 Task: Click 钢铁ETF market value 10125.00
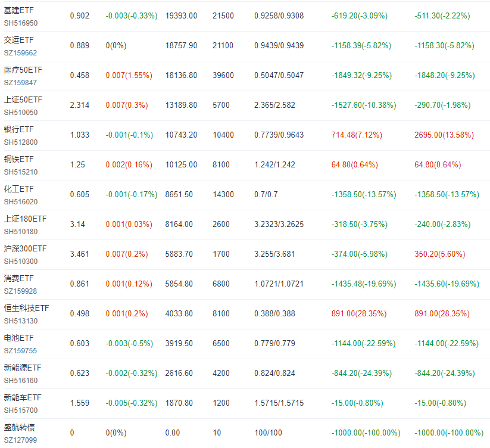(181, 165)
